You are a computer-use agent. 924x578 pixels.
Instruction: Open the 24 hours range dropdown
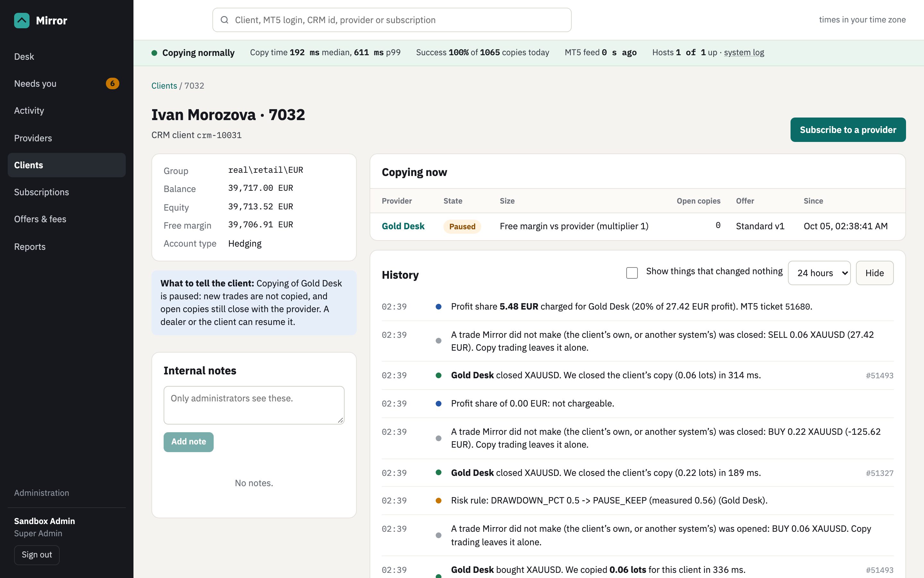coord(819,273)
